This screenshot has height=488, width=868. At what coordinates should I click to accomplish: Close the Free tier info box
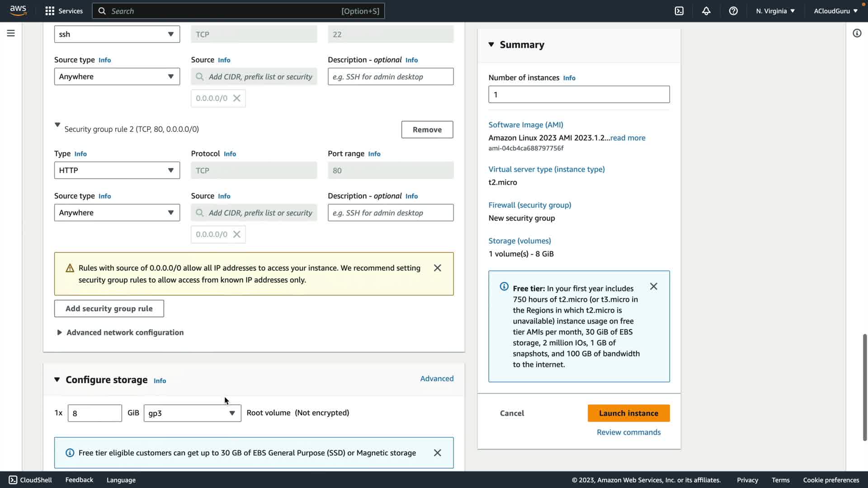click(x=653, y=286)
